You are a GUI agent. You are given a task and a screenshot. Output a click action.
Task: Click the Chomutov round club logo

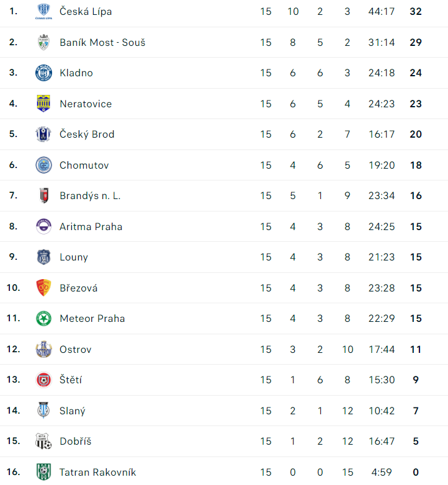[43, 165]
